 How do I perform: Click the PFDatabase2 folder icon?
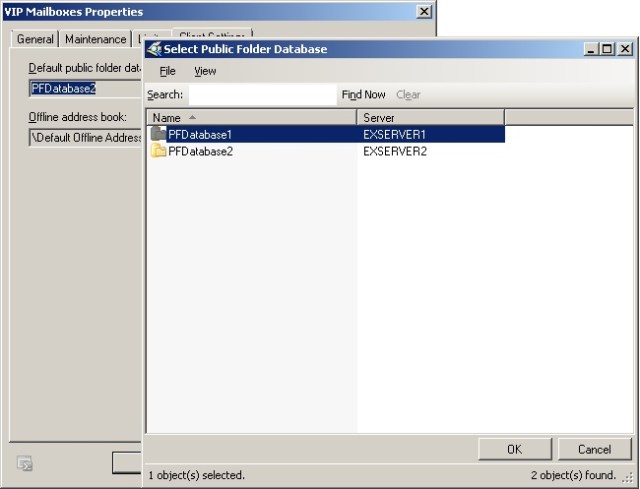point(158,151)
